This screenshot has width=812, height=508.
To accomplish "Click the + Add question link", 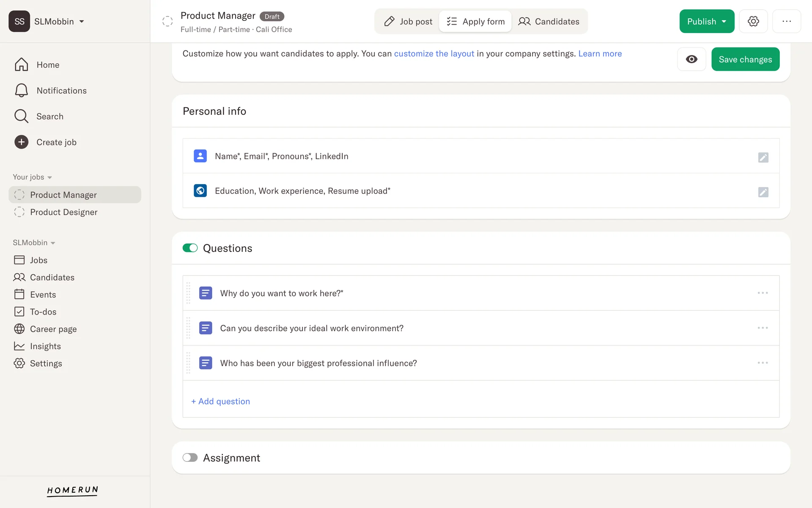I will (x=220, y=401).
